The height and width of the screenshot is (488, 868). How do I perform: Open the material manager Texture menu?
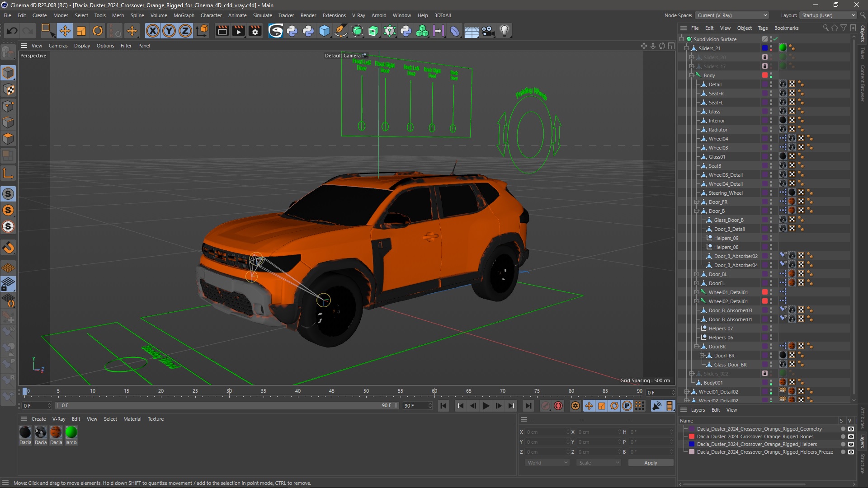(x=156, y=419)
